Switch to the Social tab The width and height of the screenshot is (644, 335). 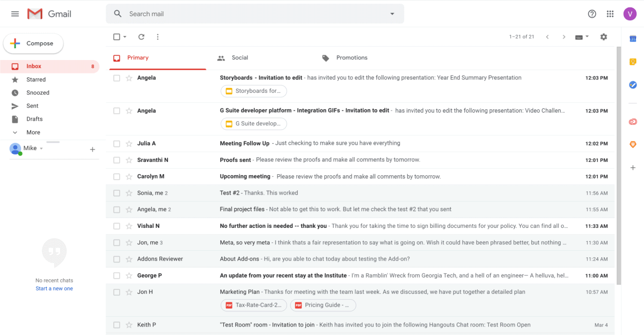(x=239, y=58)
